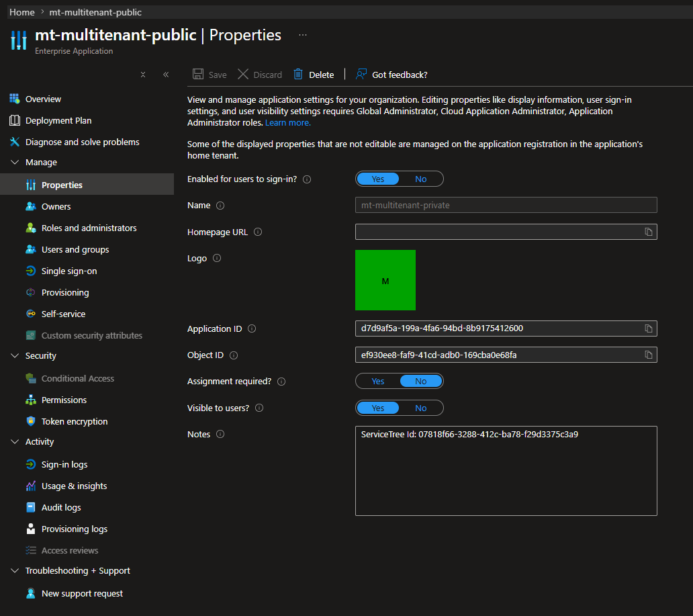Screen dimensions: 693x616
Task: Open the Properties menu item
Action: pyautogui.click(x=87, y=185)
